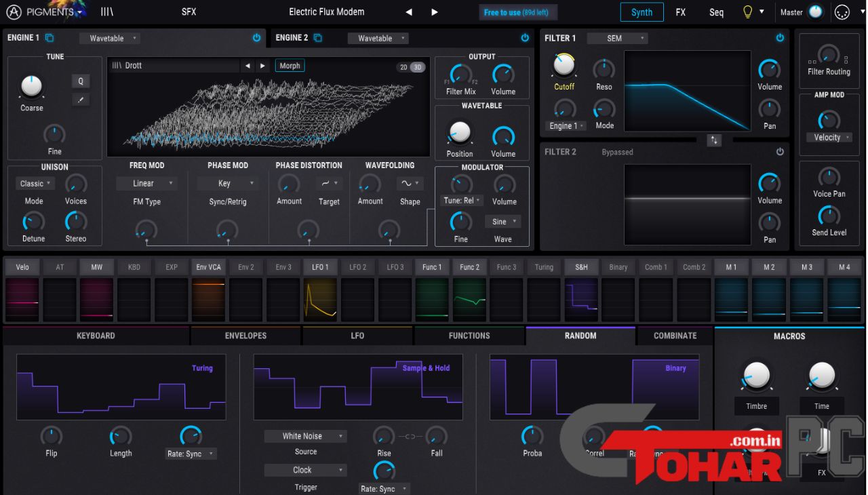Screen dimensions: 868x495
Task: Click the Time macro knob
Action: click(x=821, y=374)
